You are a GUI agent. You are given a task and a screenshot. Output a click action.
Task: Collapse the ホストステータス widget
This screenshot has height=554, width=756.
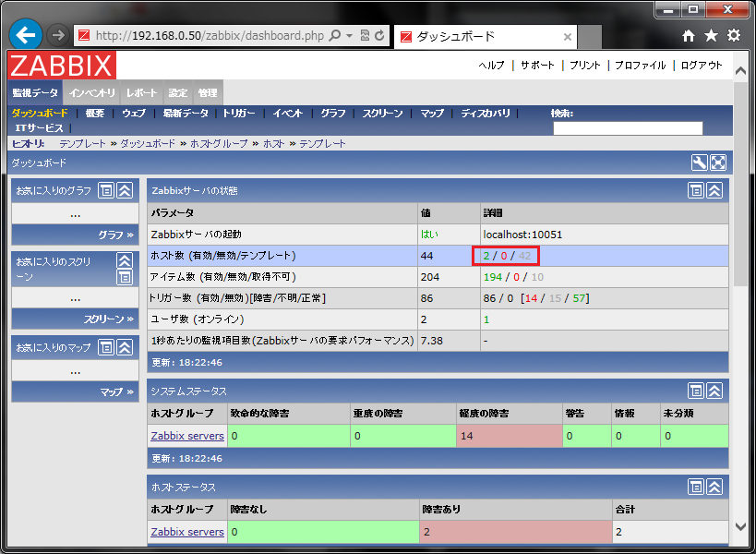(714, 487)
